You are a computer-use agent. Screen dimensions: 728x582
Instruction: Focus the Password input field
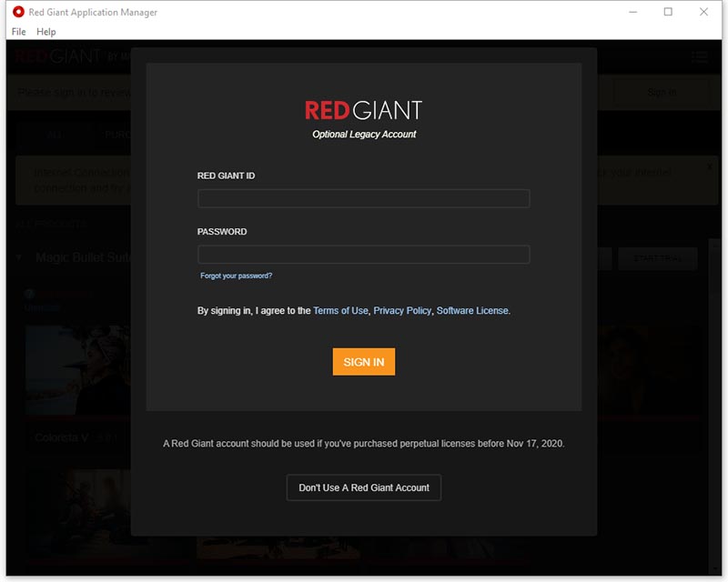363,255
